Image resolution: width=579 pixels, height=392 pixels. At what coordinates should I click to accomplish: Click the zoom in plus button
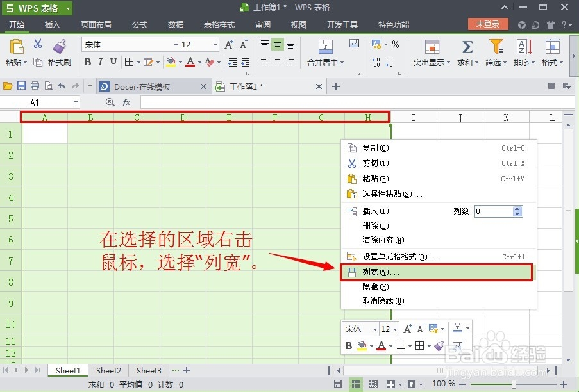[x=564, y=384]
